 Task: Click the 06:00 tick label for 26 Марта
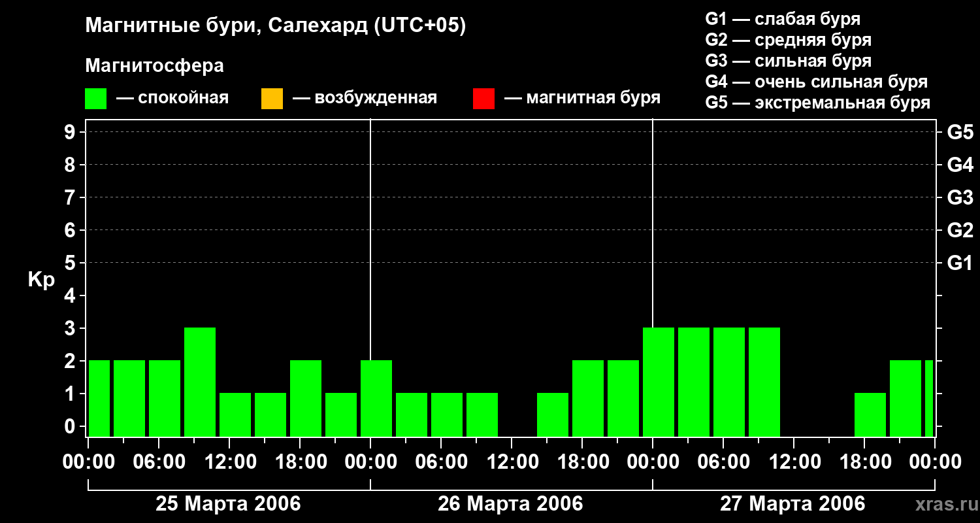point(441,462)
